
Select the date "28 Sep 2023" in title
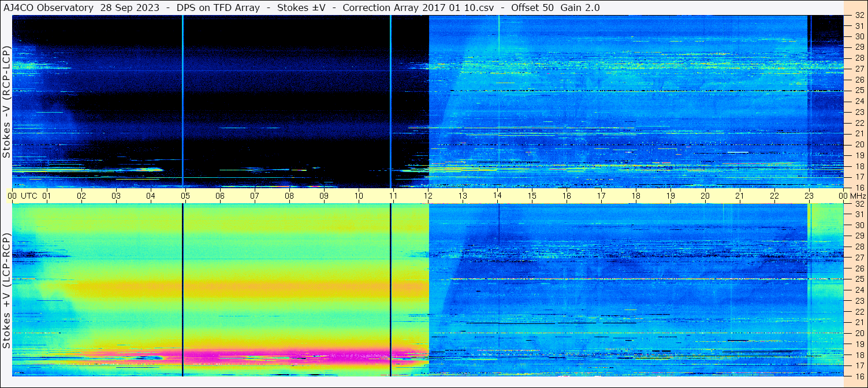coord(130,8)
